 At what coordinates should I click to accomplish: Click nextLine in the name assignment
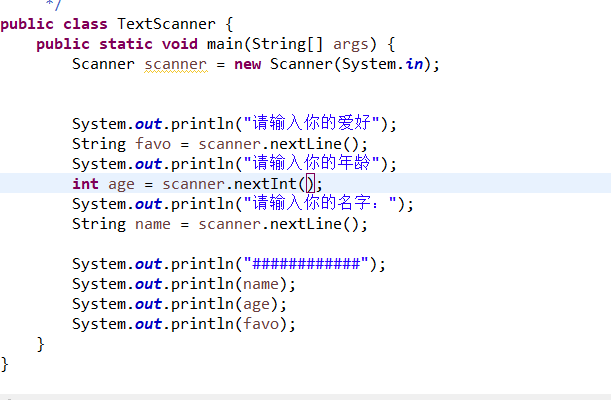tap(306, 224)
